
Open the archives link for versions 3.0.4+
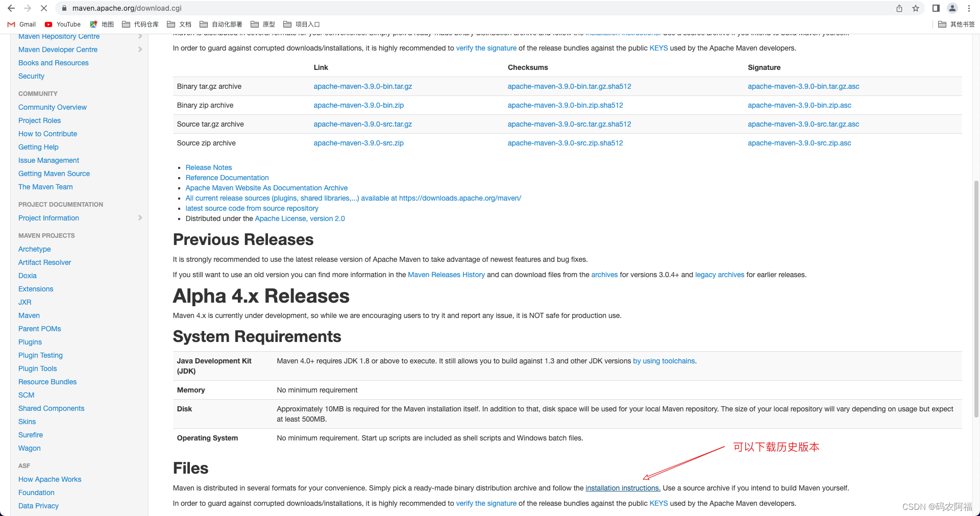[x=604, y=275]
